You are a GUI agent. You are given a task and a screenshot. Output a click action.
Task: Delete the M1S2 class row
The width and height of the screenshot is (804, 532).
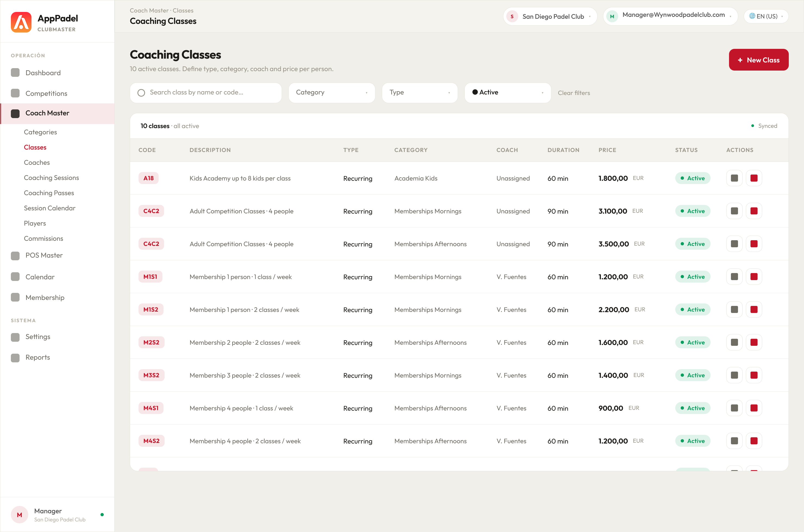tap(754, 310)
